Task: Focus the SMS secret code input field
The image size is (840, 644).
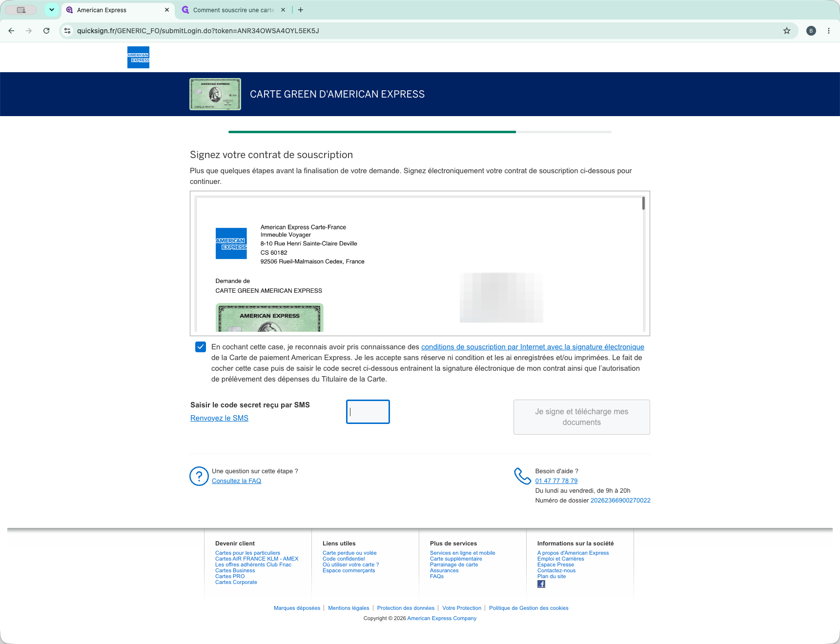Action: pyautogui.click(x=368, y=412)
